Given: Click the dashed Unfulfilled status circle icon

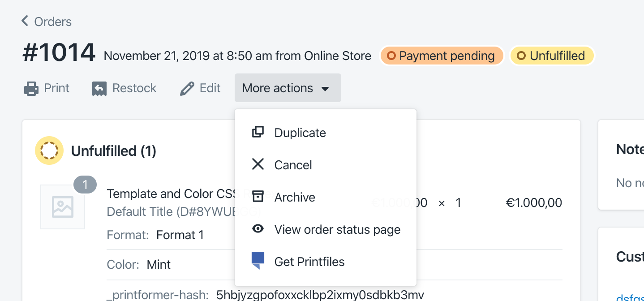Looking at the screenshot, I should [x=49, y=150].
